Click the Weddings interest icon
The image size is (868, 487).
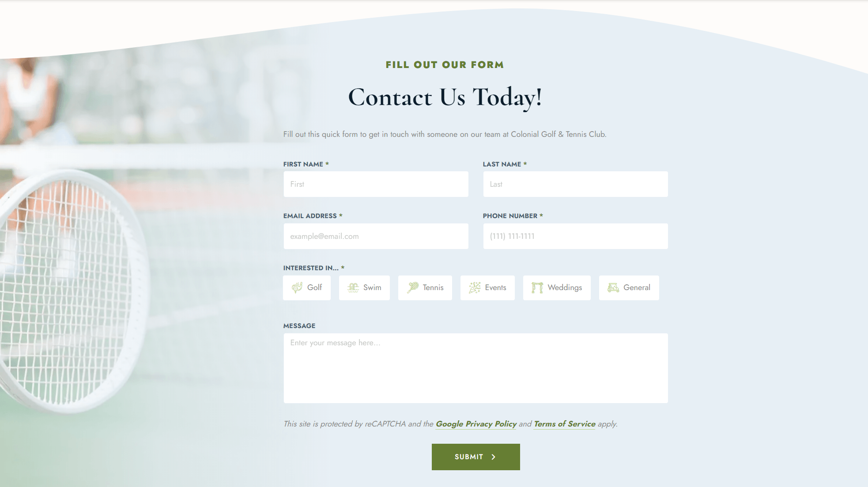click(x=536, y=287)
